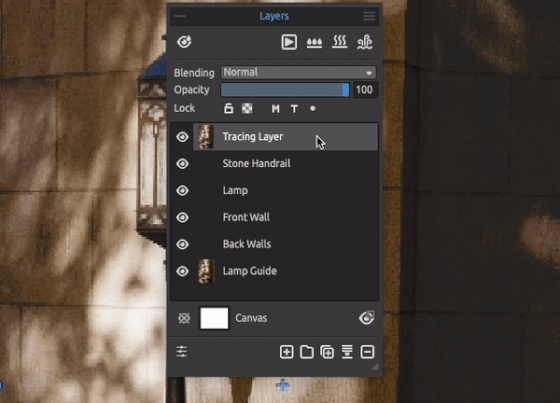Open the Layers panel hamburger menu
Viewport: 560px width, 403px height.
coord(369,16)
